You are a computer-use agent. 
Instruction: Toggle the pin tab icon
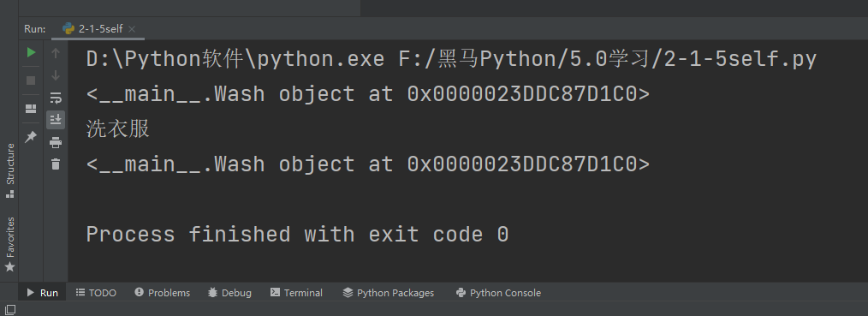point(31,136)
